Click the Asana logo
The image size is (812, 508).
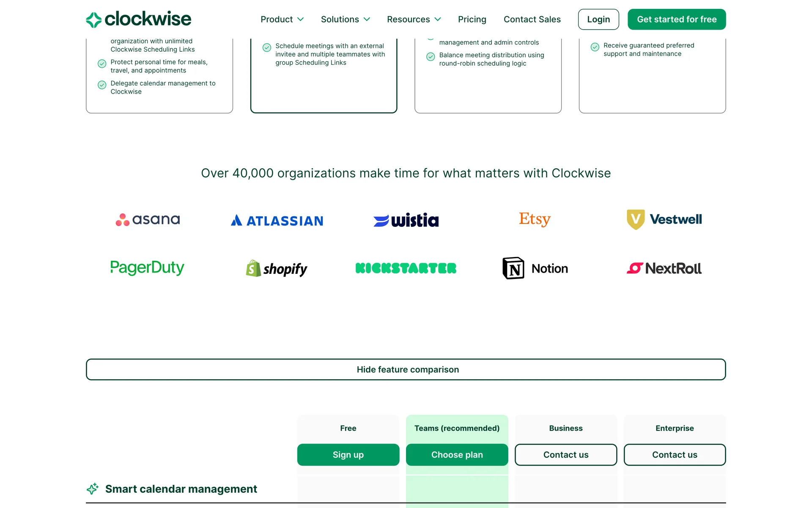tap(148, 219)
